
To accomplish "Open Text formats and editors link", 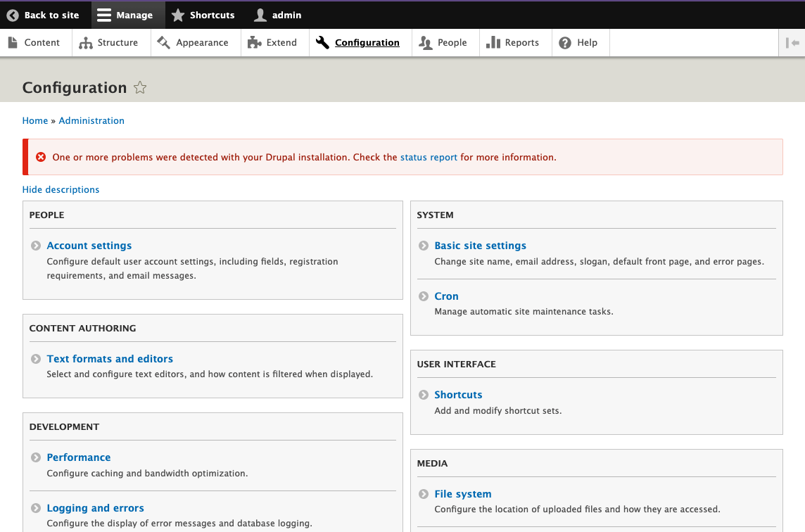I will click(110, 359).
